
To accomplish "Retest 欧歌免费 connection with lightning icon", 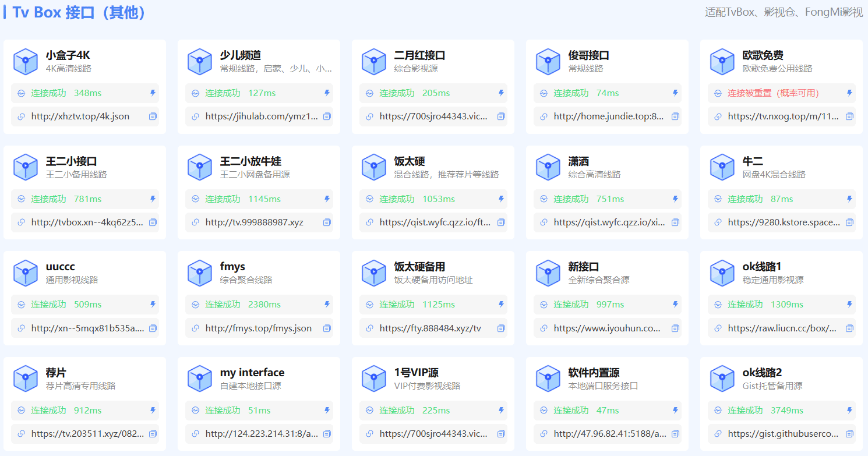I will 850,93.
